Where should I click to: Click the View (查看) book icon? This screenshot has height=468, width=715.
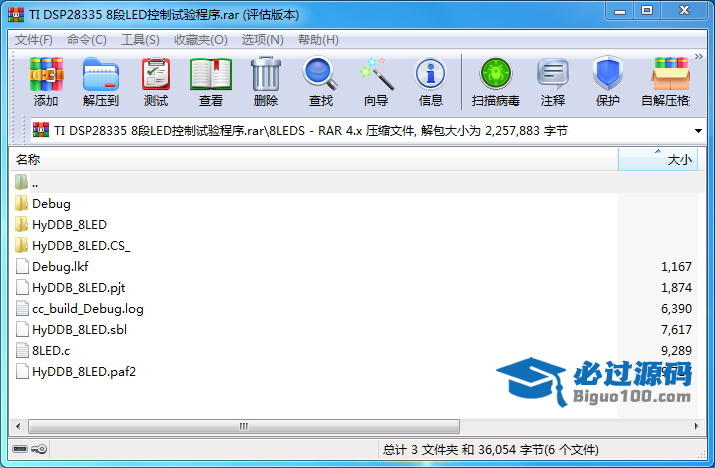coord(211,74)
